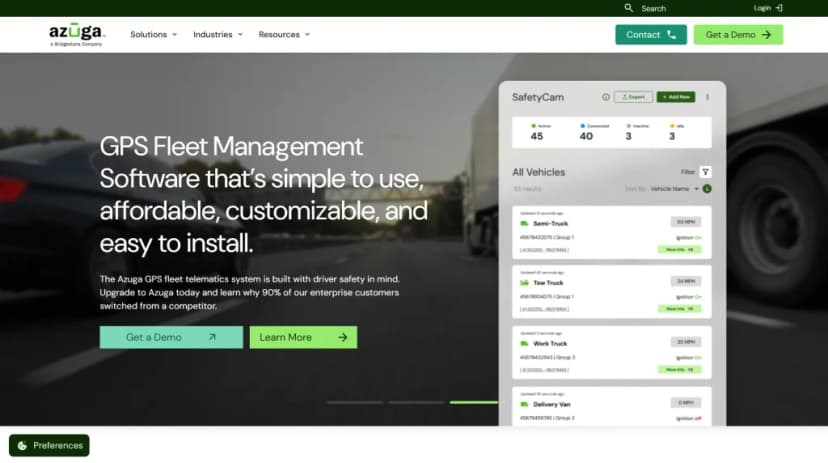The image size is (828, 463).
Task: Click the arrow on Learn More
Action: tap(343, 337)
